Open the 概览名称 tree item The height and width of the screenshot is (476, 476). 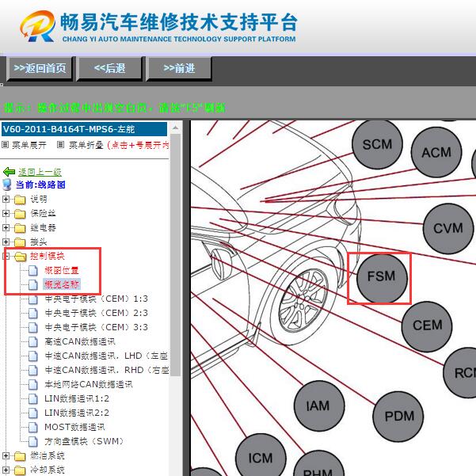[x=62, y=284]
